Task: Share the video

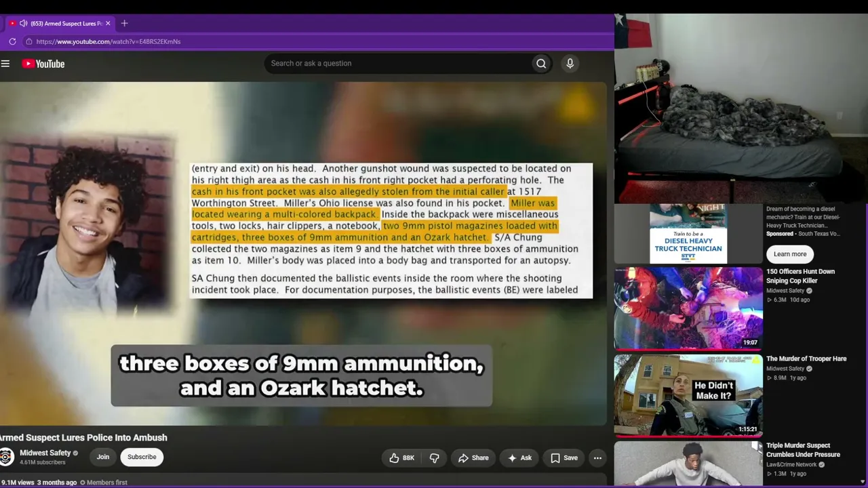Action: tap(473, 458)
